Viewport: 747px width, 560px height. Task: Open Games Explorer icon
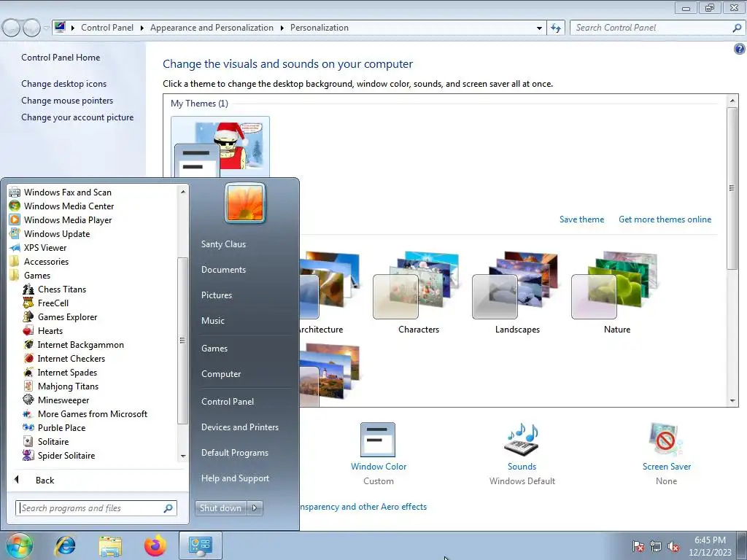coord(28,316)
